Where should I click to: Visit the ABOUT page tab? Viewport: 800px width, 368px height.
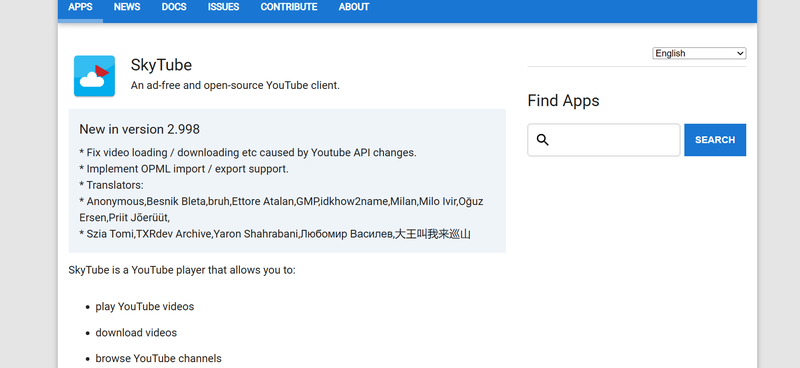[x=354, y=7]
